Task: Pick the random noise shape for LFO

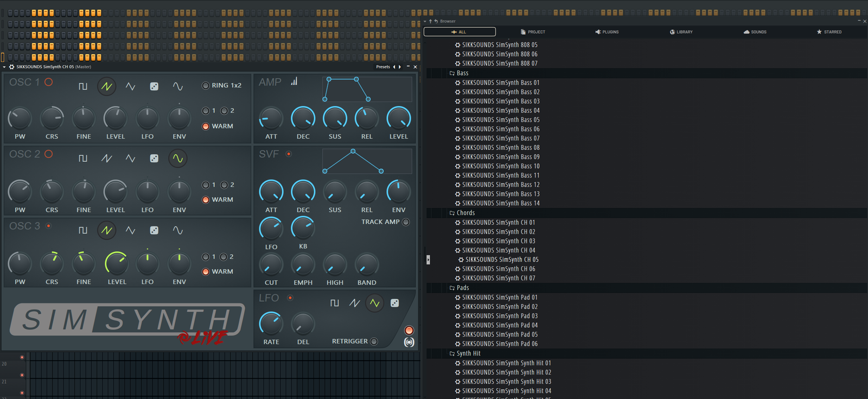Action: click(x=395, y=303)
